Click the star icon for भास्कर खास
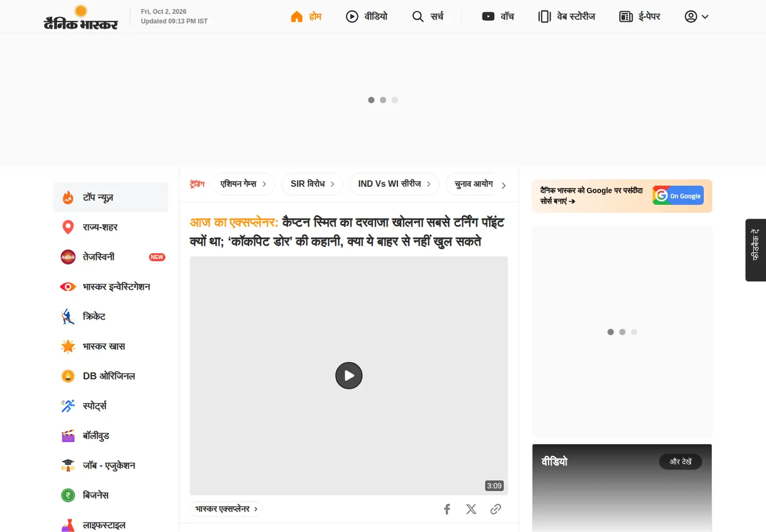The image size is (766, 532). click(x=68, y=346)
